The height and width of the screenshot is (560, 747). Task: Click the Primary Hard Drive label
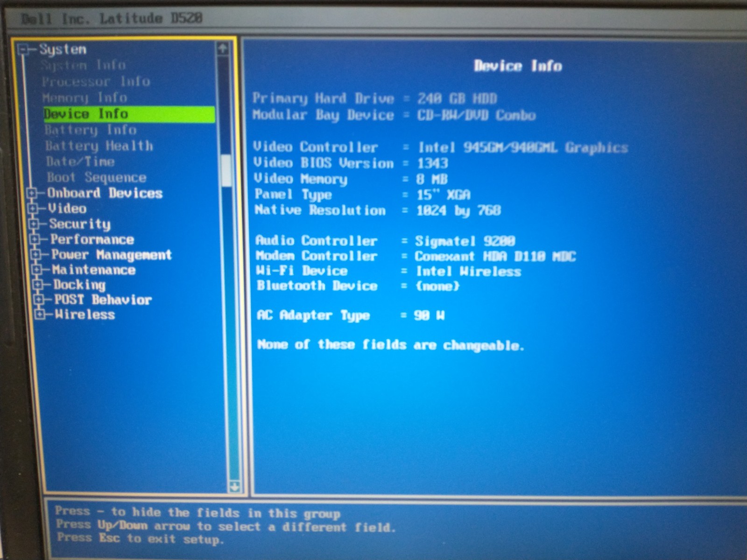323,98
